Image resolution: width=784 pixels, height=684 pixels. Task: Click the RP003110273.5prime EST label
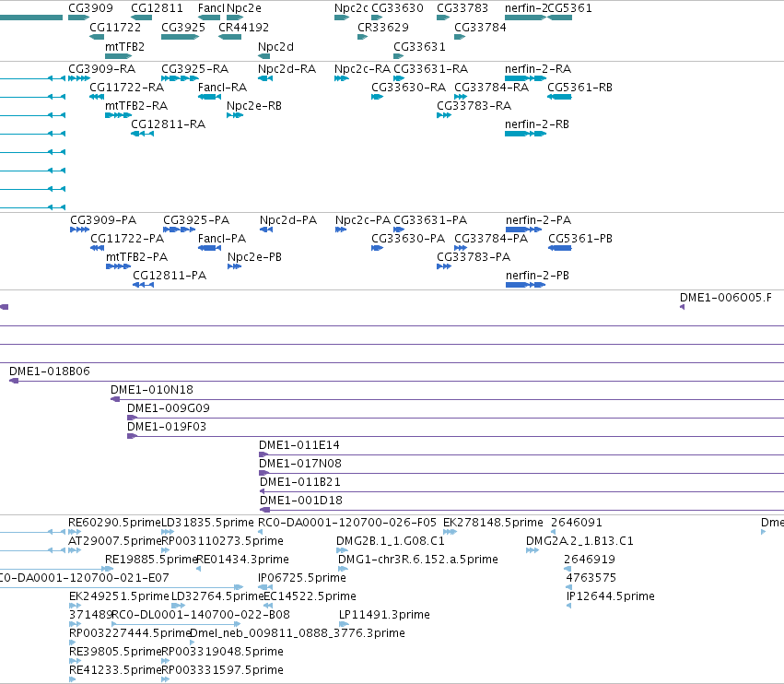click(x=223, y=542)
